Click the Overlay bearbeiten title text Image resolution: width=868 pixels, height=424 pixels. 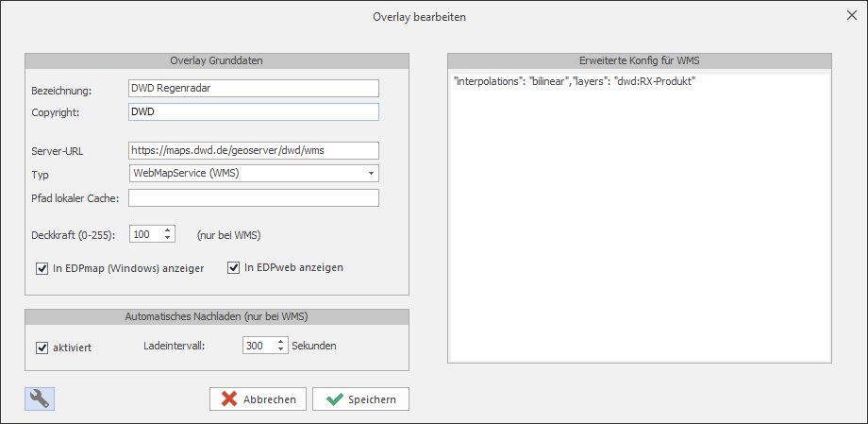tap(419, 17)
